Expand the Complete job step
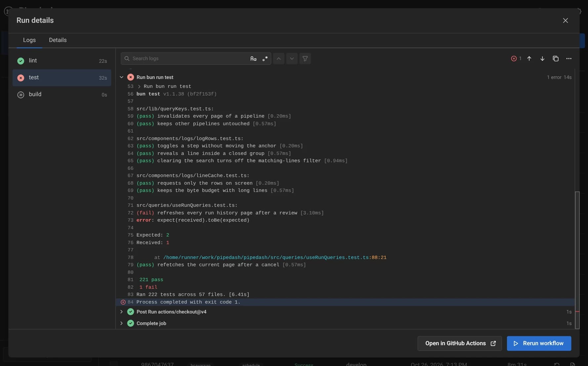Screen dimensions: 588x366 122,323
